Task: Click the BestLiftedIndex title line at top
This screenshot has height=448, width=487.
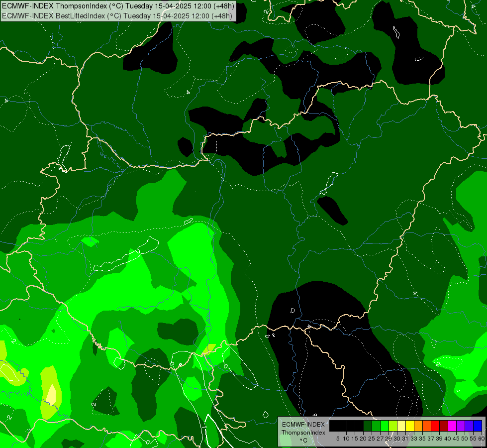Action: click(x=117, y=16)
